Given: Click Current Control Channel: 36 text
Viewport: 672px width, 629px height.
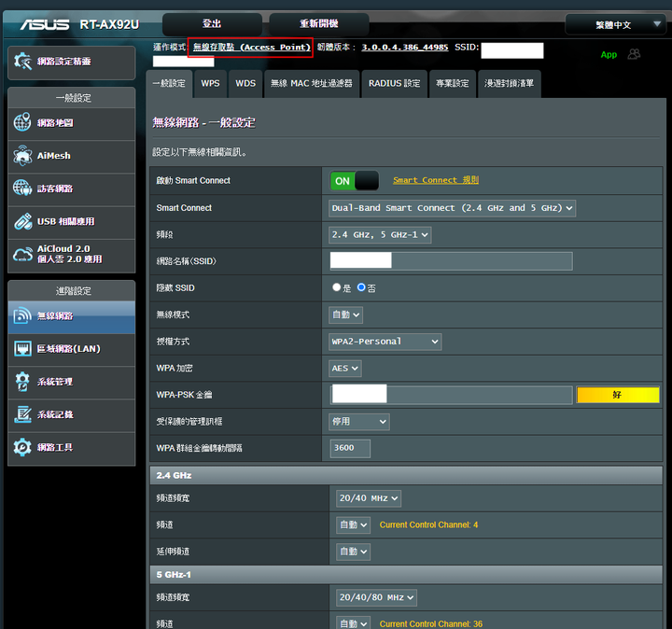Looking at the screenshot, I should [x=430, y=623].
